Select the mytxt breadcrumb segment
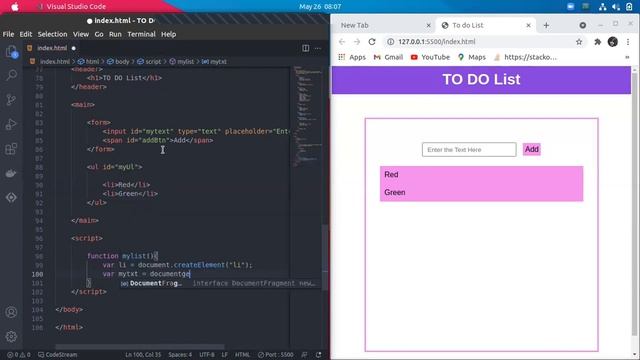Screen dimensions: 640x360 (214, 62)
